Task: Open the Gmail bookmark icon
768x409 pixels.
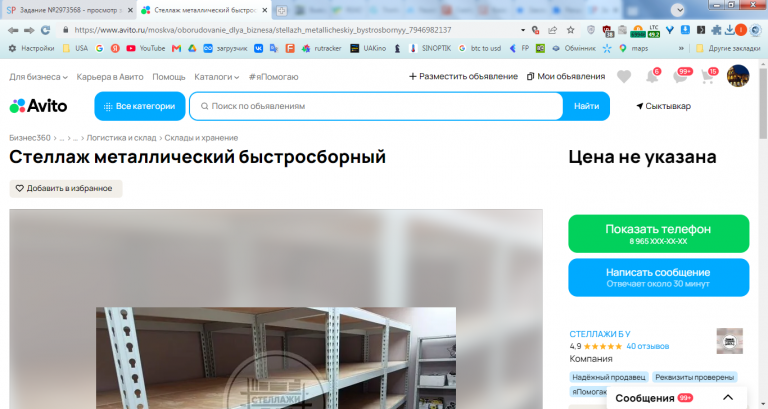Action: (176, 48)
